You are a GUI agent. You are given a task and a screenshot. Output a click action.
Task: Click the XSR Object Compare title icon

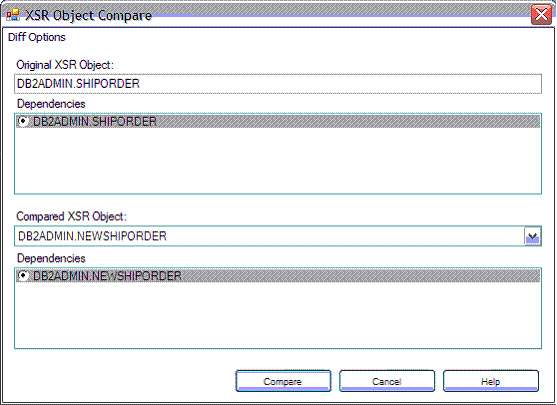[13, 15]
